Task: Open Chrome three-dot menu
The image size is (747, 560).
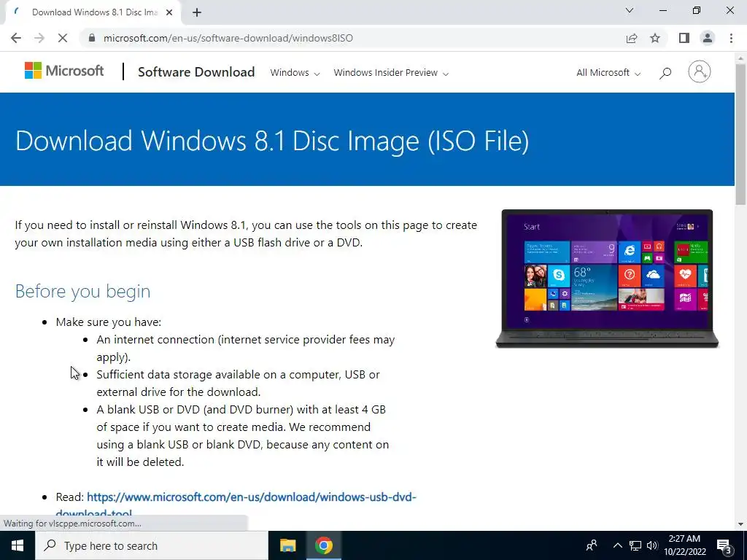Action: (x=731, y=38)
